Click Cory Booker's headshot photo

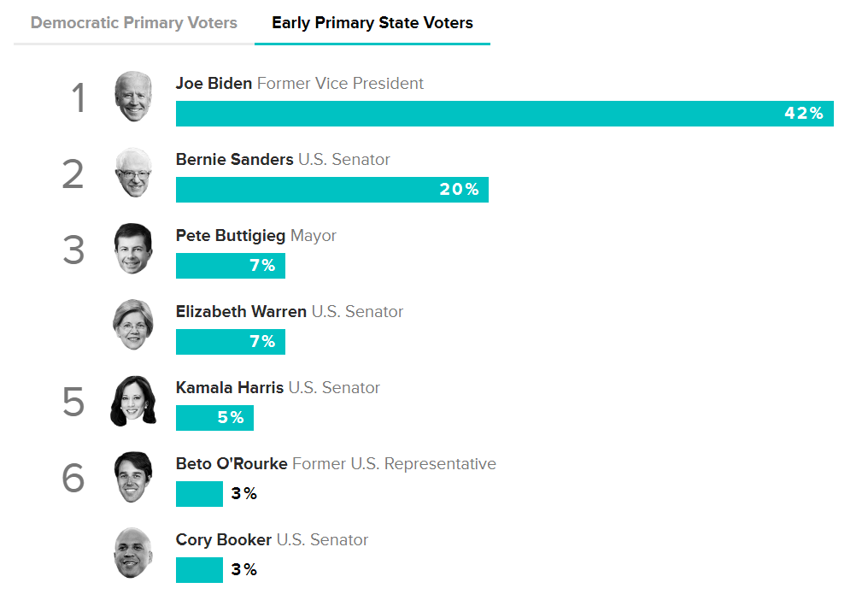tap(133, 553)
